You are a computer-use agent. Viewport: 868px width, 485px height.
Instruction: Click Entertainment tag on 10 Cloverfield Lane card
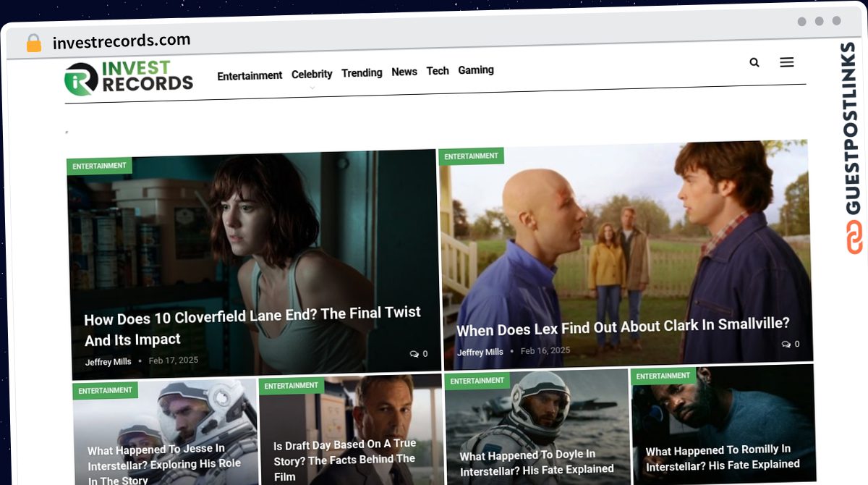99,166
